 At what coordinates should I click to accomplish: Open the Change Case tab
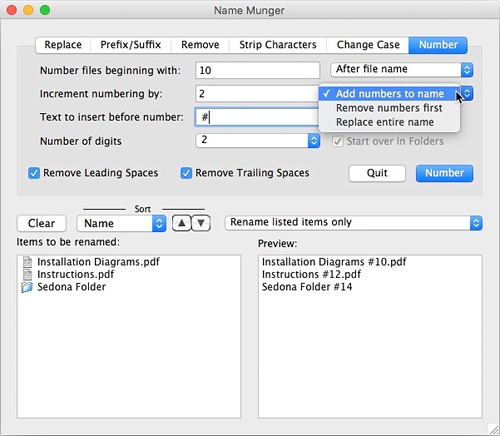(x=368, y=45)
